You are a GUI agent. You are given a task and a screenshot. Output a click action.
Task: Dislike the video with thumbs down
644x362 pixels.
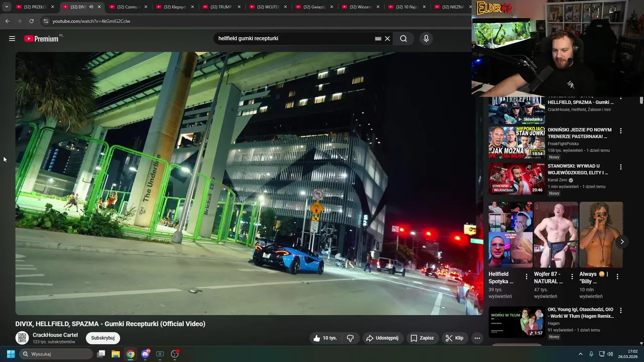[351, 338]
